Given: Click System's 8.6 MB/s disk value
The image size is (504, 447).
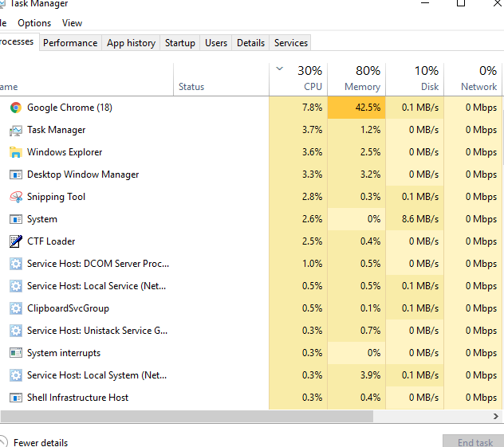Looking at the screenshot, I should (420, 219).
